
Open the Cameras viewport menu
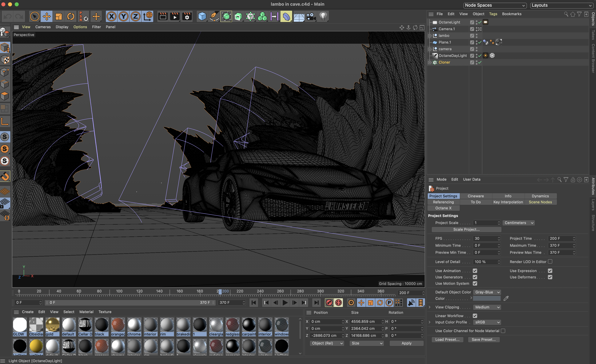click(43, 27)
